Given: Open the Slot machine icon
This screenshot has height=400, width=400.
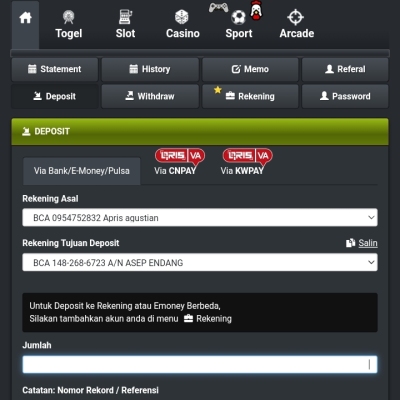Looking at the screenshot, I should [125, 17].
